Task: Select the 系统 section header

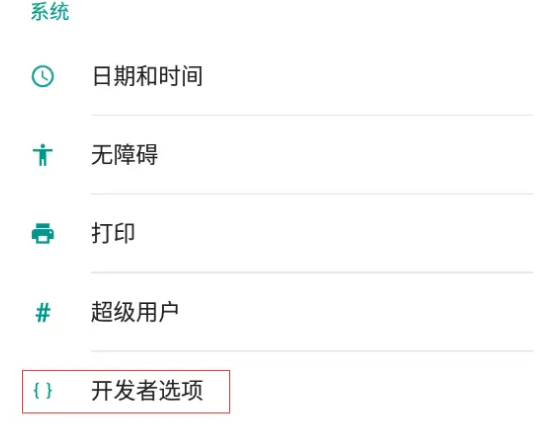Action: point(50,11)
